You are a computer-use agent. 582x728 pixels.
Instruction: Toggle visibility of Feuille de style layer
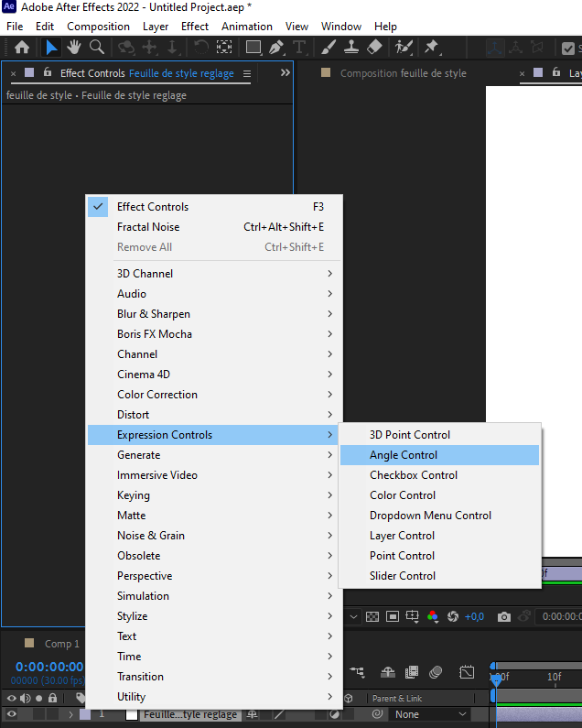point(12,714)
